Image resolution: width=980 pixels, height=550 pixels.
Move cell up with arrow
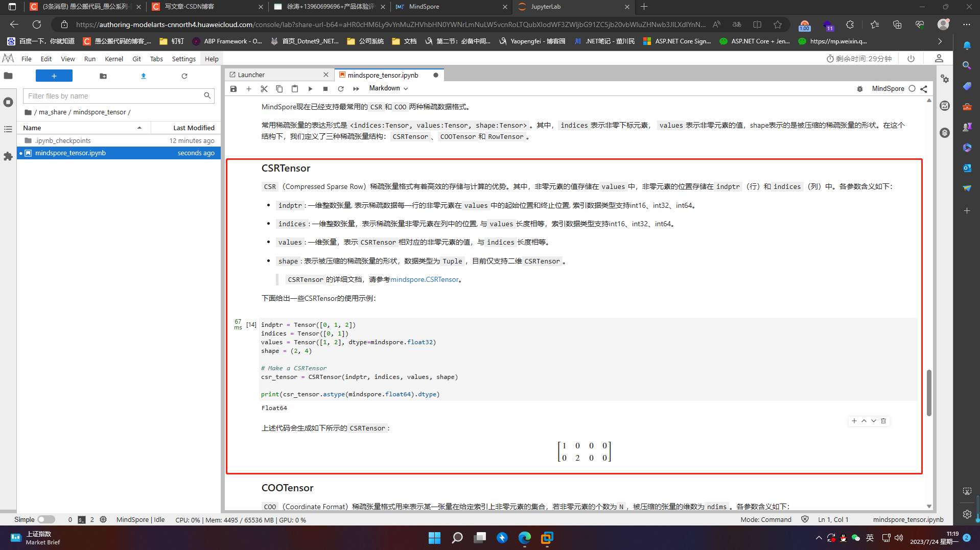[864, 421]
